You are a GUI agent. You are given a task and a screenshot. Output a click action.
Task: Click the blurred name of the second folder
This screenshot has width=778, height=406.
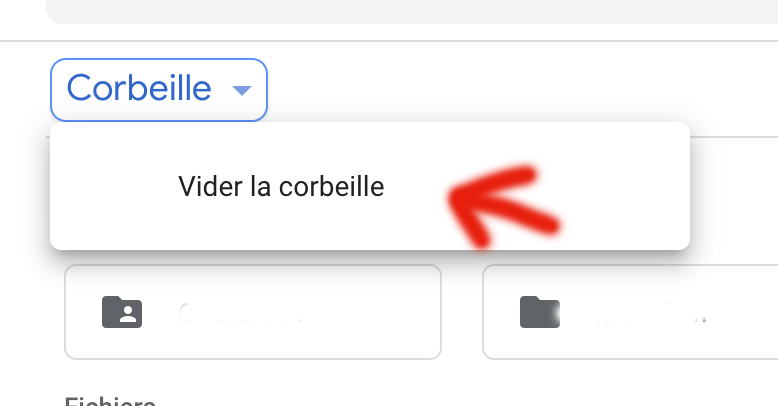point(645,313)
